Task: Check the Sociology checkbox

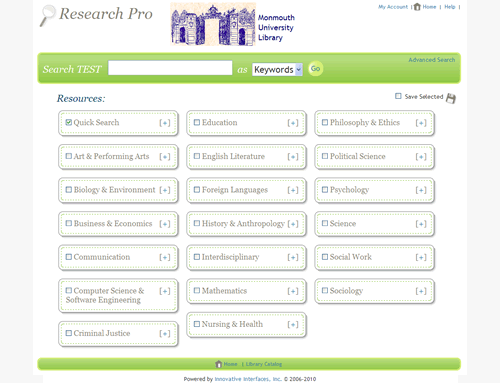Action: 325,291
